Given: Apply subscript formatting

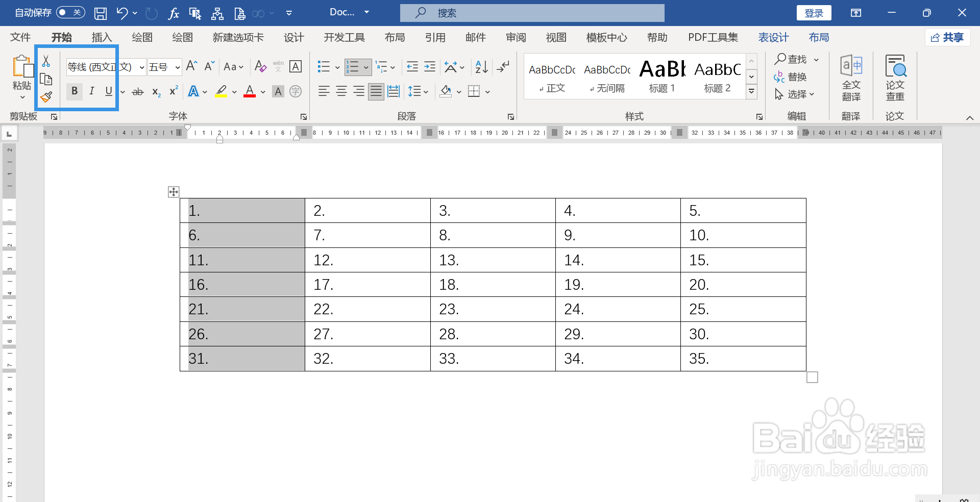Looking at the screenshot, I should [156, 92].
